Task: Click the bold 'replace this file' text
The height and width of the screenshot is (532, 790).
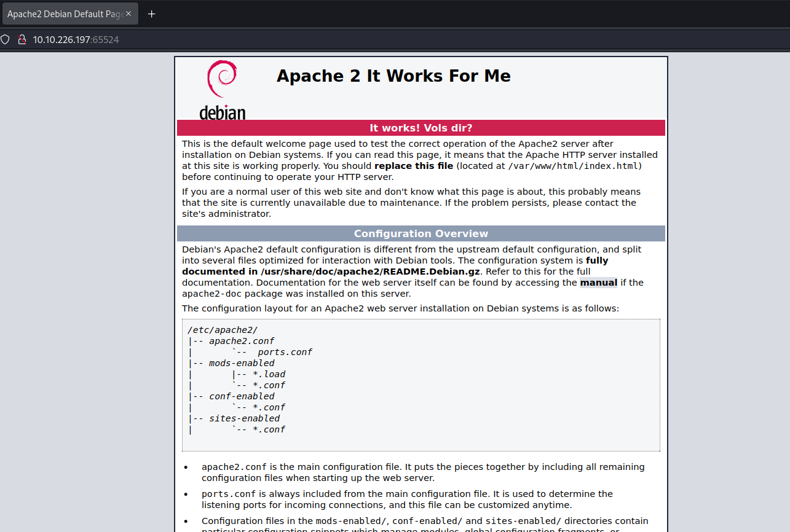Action: coord(413,165)
